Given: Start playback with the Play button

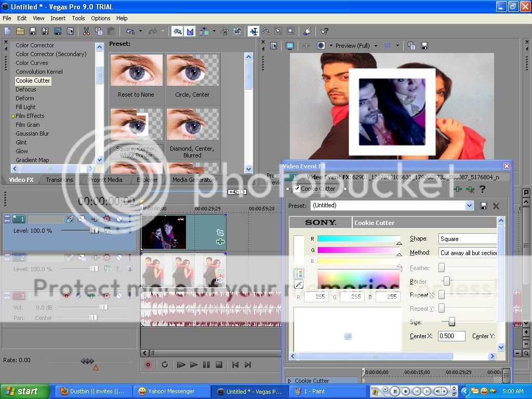Looking at the screenshot, I should click(194, 365).
